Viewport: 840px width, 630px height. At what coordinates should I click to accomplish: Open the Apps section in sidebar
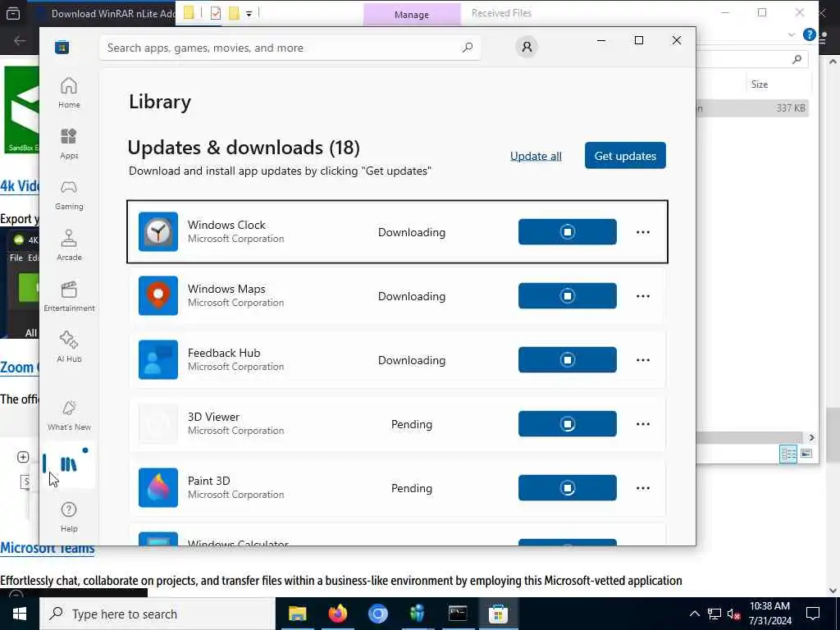pyautogui.click(x=69, y=144)
